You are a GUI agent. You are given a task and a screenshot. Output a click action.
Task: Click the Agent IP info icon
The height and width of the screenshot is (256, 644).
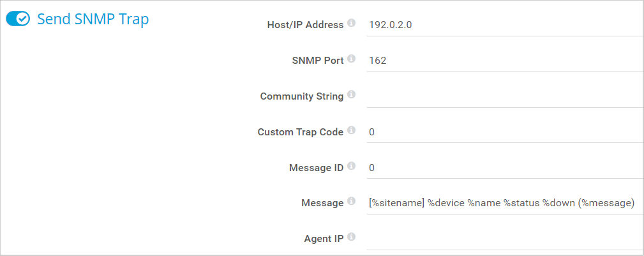click(x=351, y=238)
